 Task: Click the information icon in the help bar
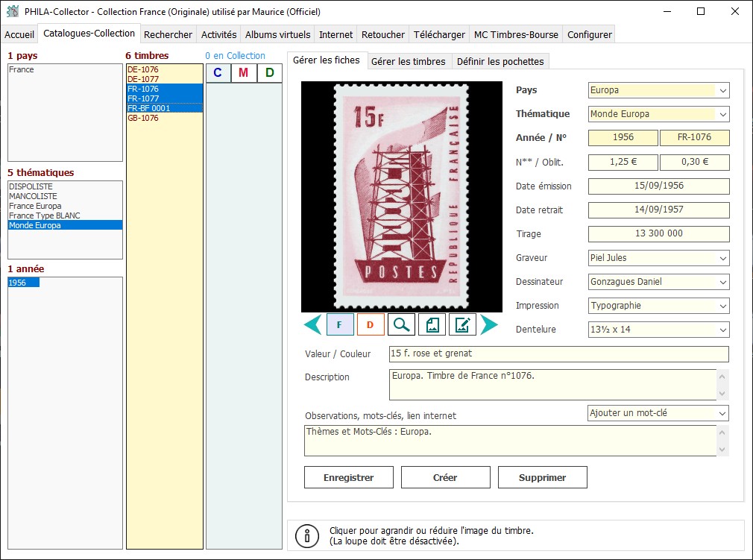[307, 536]
